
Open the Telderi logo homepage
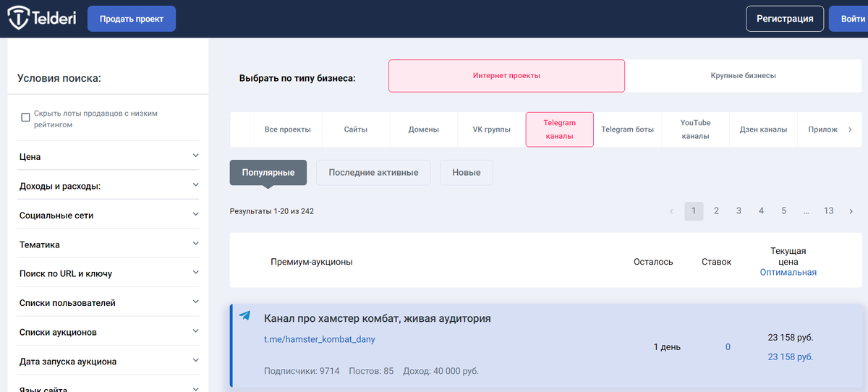[x=41, y=19]
